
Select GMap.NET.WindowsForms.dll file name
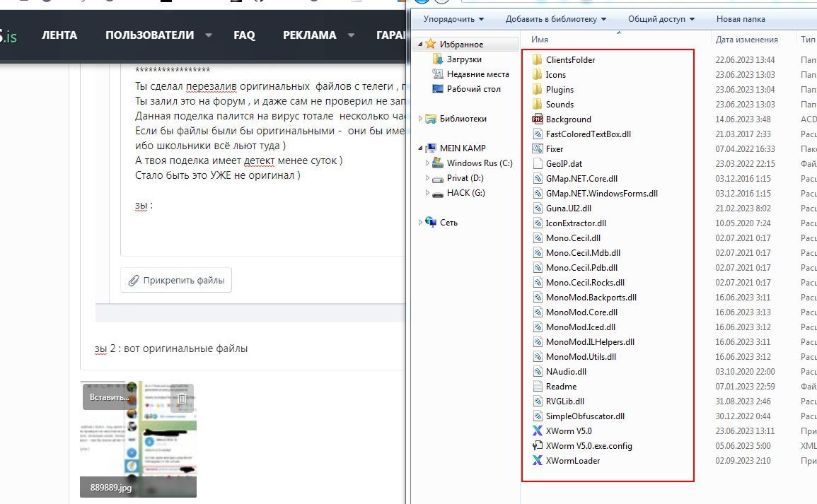(602, 193)
